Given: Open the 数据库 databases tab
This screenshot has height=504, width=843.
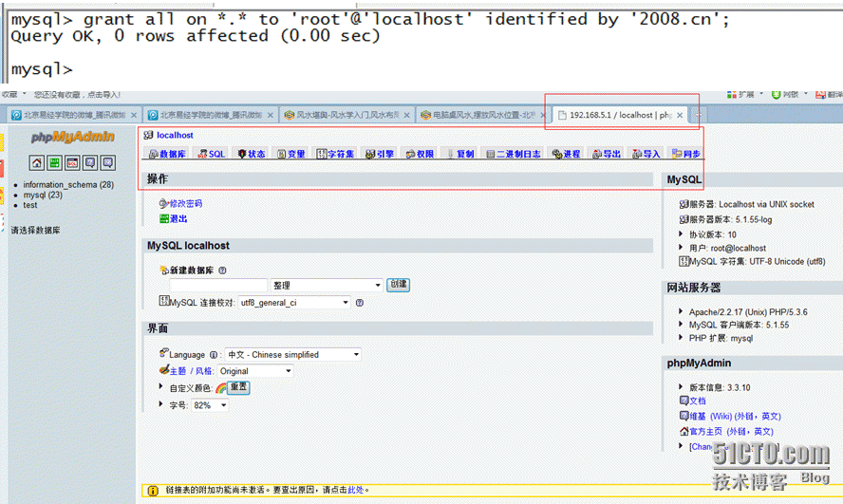Looking at the screenshot, I should (167, 154).
